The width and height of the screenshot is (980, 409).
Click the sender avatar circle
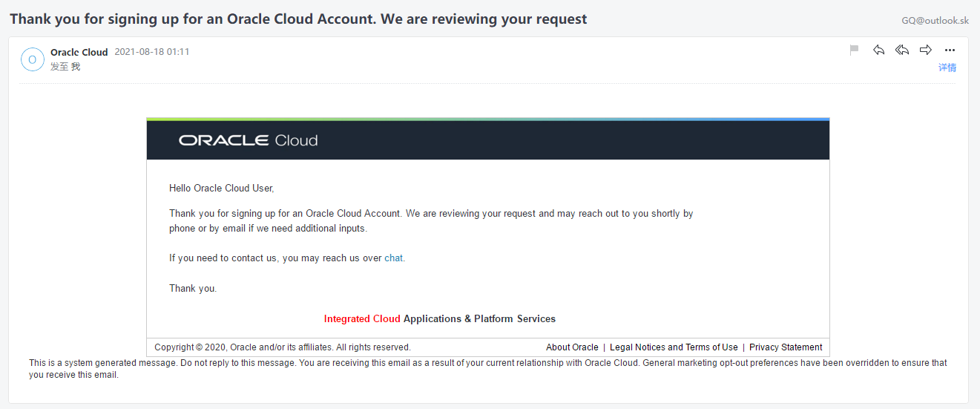pos(33,59)
